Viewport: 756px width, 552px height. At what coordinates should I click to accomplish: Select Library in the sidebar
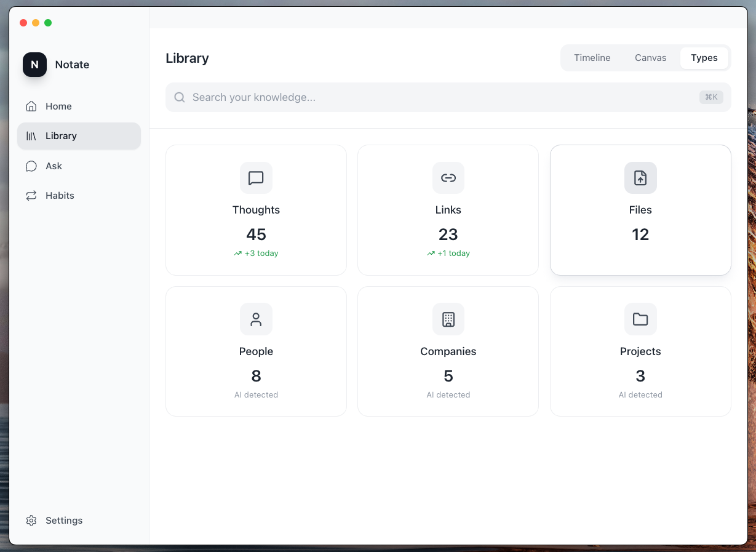61,136
